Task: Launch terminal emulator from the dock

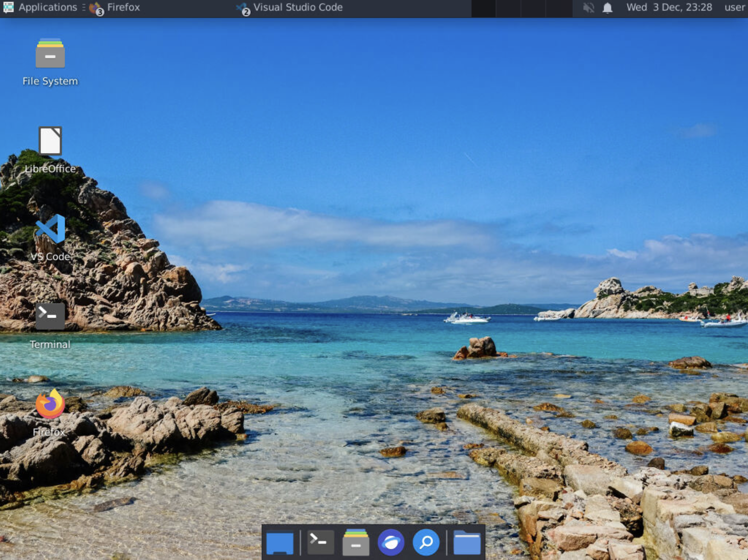Action: pos(320,543)
